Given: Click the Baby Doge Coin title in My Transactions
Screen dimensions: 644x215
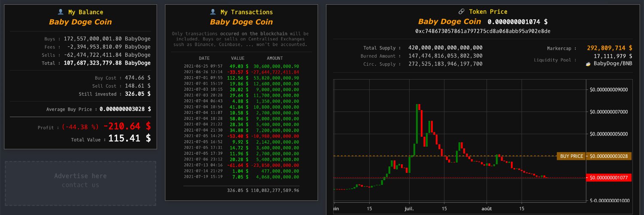Looking at the screenshot, I should point(241,22).
